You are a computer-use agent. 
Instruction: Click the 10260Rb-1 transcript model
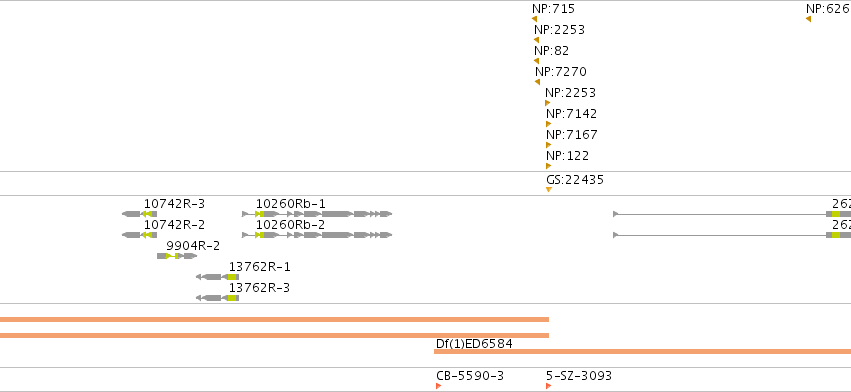point(317,214)
